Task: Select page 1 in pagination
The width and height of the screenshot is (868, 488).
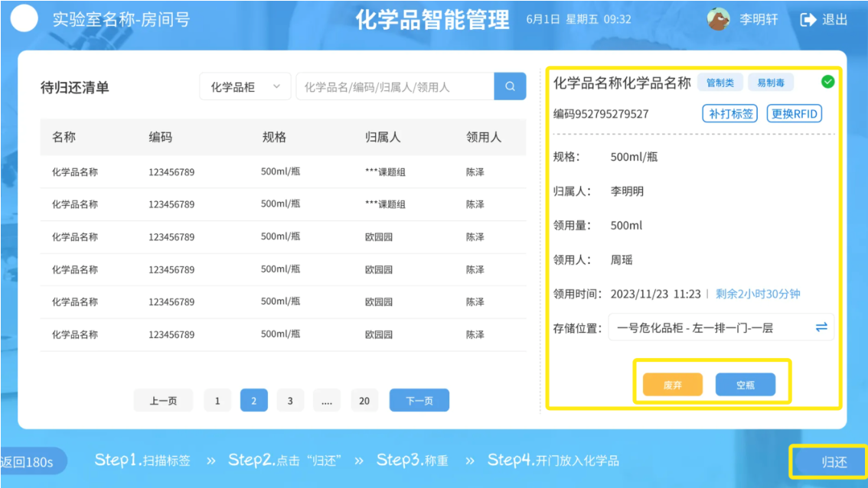Action: [x=217, y=401]
